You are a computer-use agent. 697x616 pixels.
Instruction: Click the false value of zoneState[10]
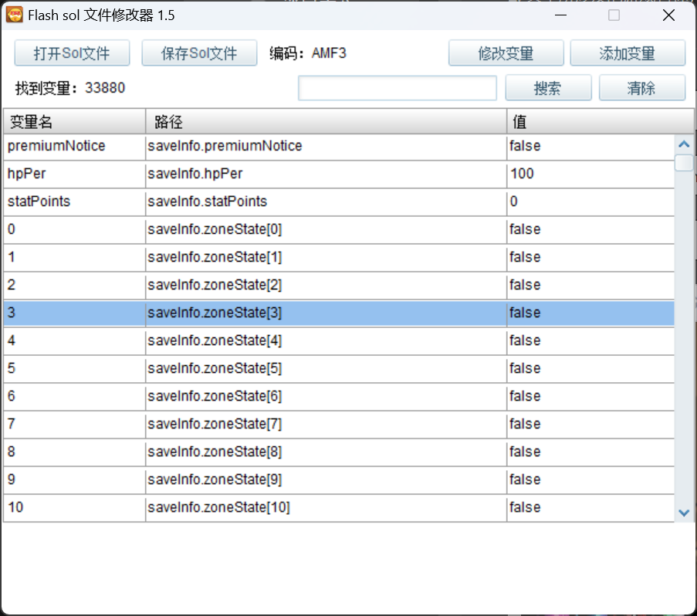coord(526,507)
